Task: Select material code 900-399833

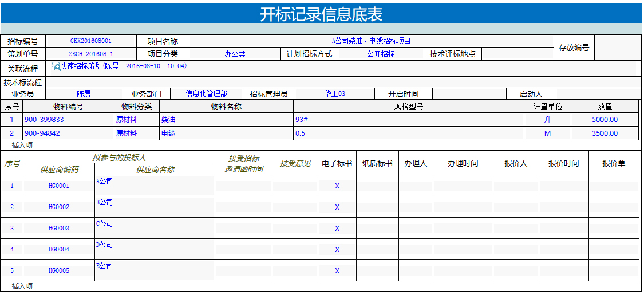Action: 44,120
